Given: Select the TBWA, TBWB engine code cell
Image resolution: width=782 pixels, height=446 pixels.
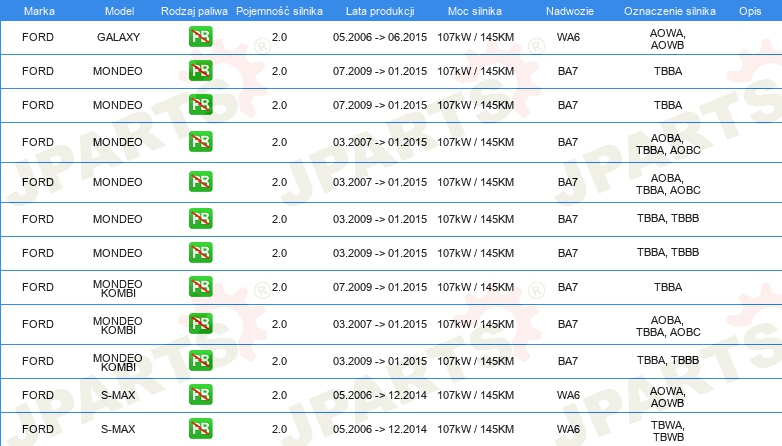Looking at the screenshot, I should point(668,431).
